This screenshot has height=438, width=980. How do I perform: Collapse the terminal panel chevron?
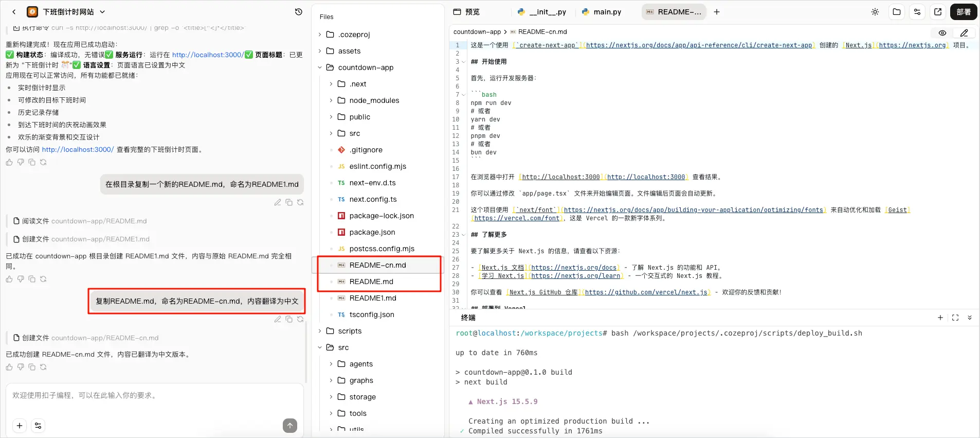point(970,318)
